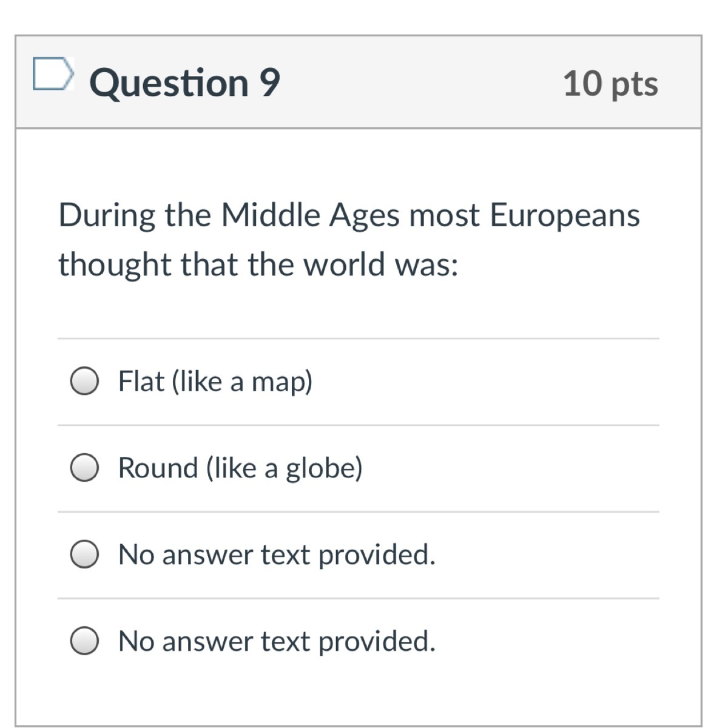Screen dimensions: 728x728
Task: Click the word "Round" in the second answer
Action: tap(158, 468)
